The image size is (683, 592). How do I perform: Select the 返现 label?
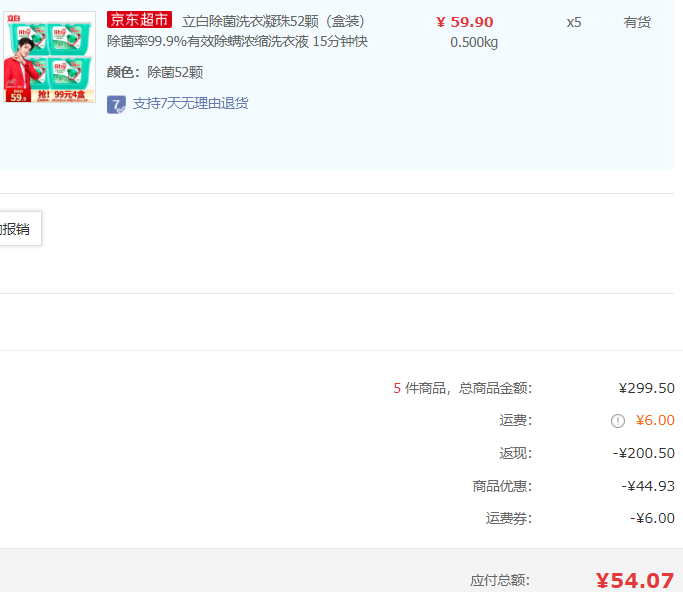coord(516,453)
